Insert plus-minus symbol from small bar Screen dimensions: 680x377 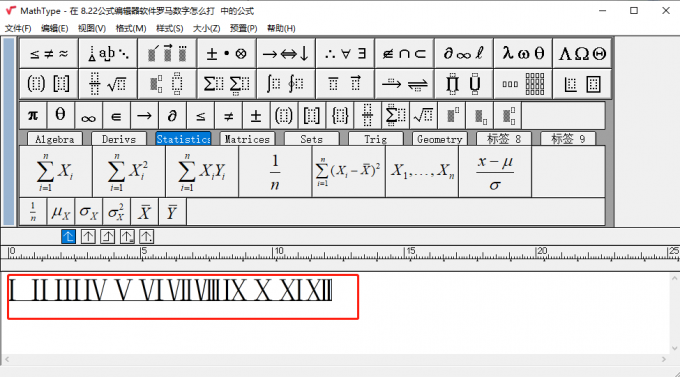click(x=256, y=116)
